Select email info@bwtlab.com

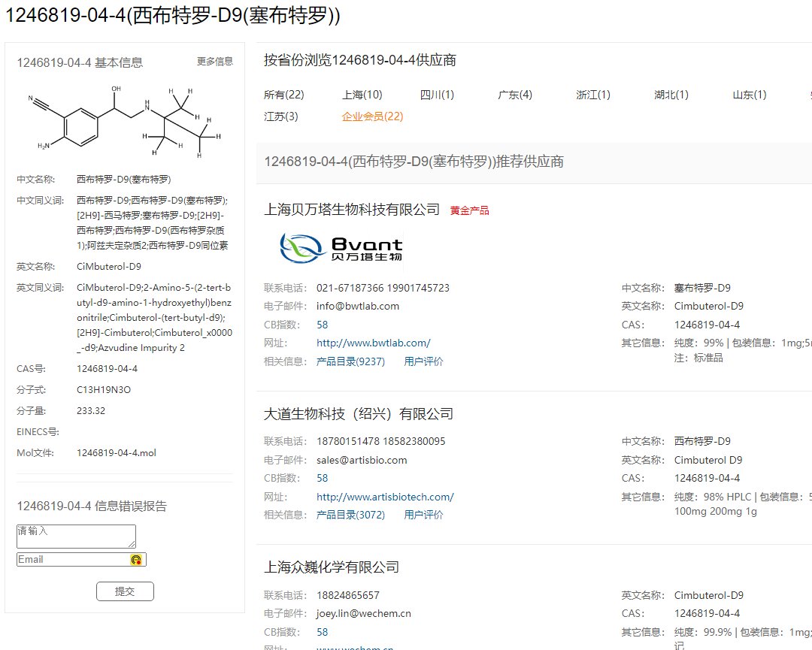358,307
